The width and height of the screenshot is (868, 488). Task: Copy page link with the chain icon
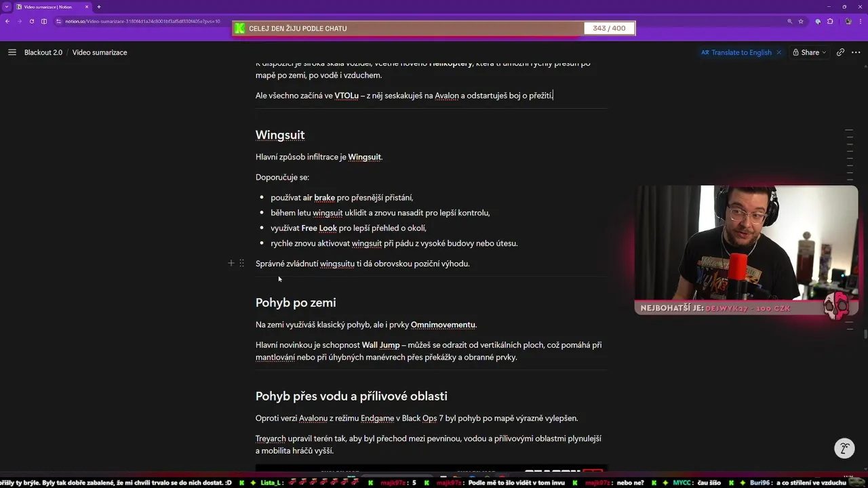840,52
